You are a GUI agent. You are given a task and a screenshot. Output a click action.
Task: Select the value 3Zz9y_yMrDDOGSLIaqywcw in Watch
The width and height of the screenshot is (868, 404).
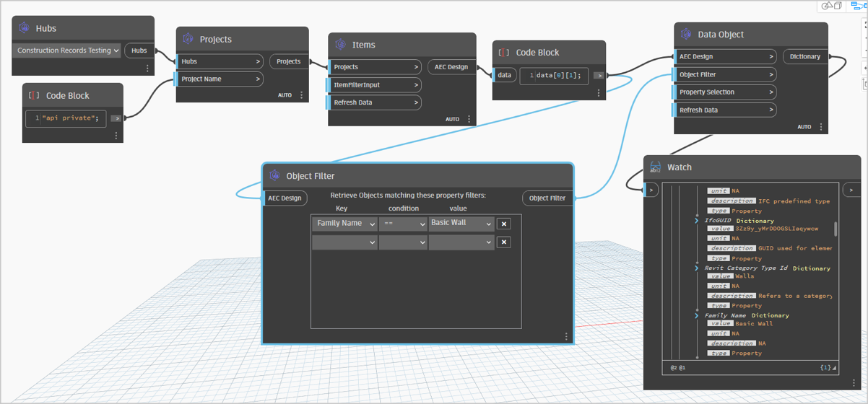coord(777,229)
